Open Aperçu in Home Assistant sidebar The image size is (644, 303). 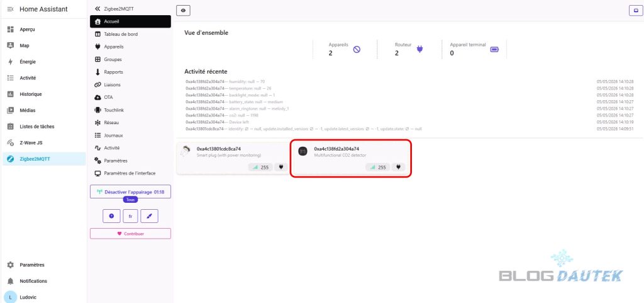point(44,30)
